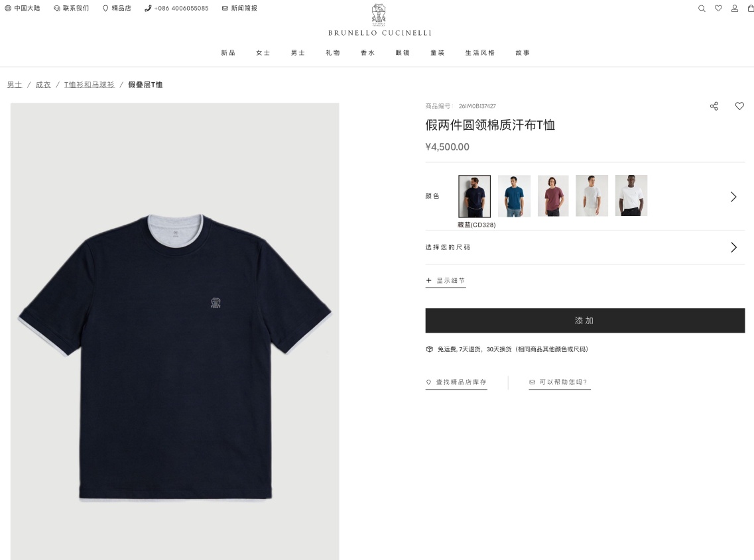Show more colors with right chevron
This screenshot has width=754, height=560.
pos(733,197)
